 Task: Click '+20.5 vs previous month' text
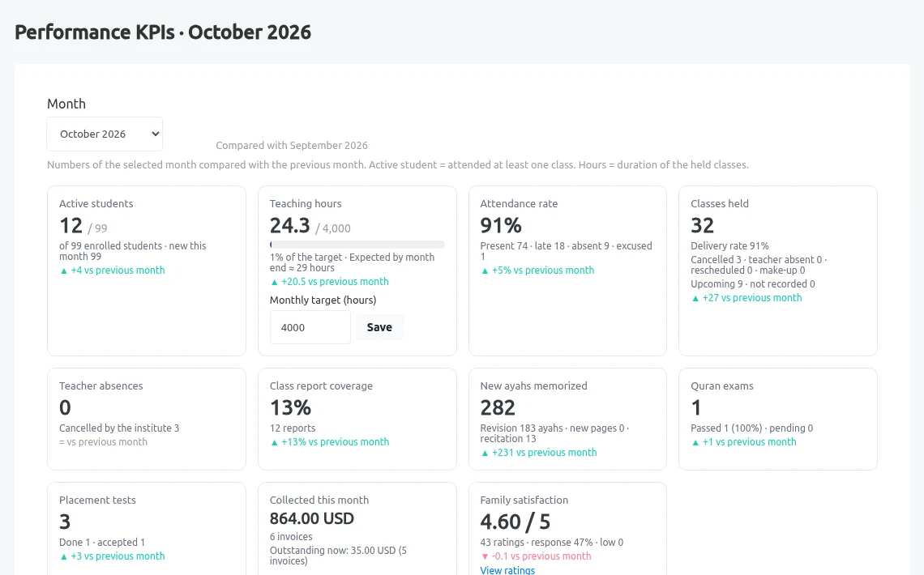(329, 281)
